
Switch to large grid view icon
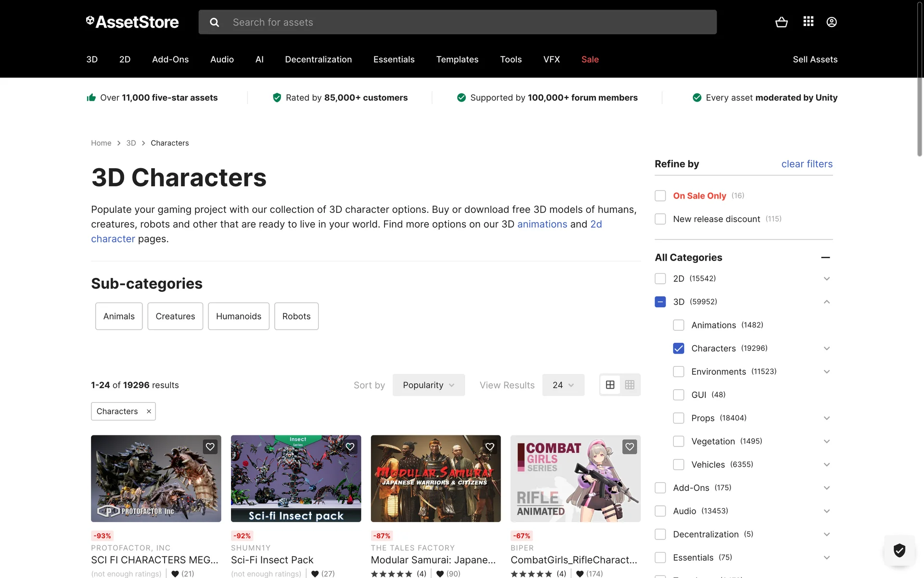point(610,385)
